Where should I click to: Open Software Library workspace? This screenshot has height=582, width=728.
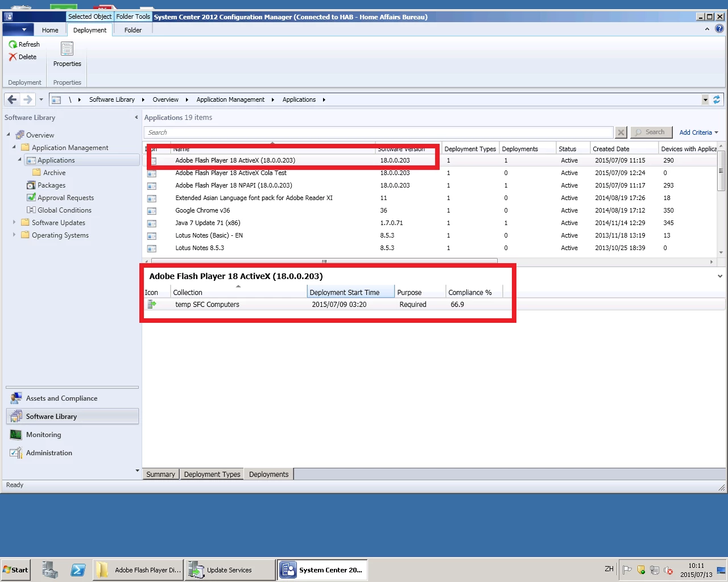72,417
